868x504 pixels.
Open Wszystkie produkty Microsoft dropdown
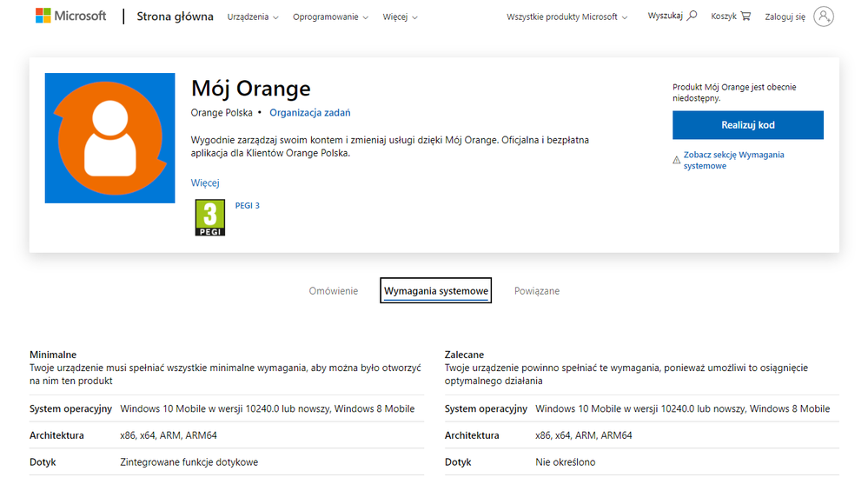pyautogui.click(x=567, y=17)
